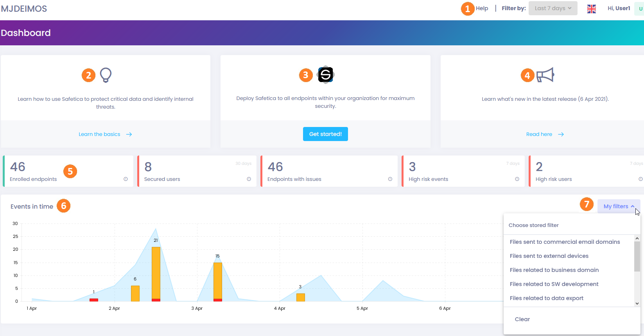644x336 pixels.
Task: Click the megaphone announcement icon
Action: [x=545, y=75]
